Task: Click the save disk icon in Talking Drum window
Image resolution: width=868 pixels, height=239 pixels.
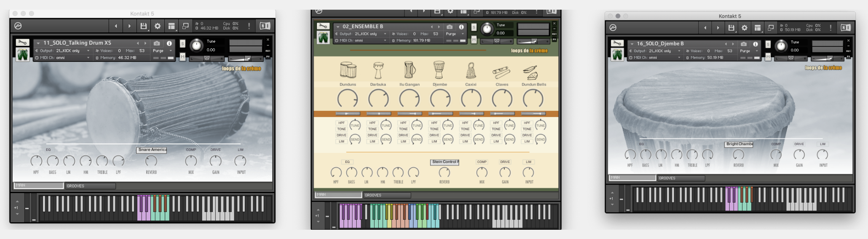Action: point(143,26)
